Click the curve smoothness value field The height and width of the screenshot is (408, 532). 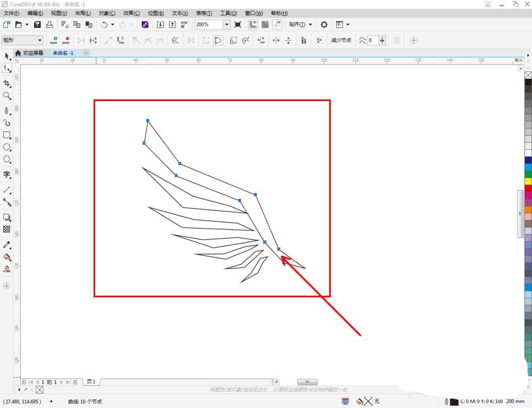point(372,40)
